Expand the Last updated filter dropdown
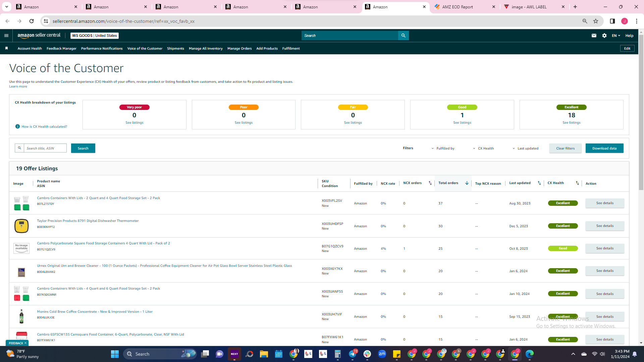 tap(525, 148)
